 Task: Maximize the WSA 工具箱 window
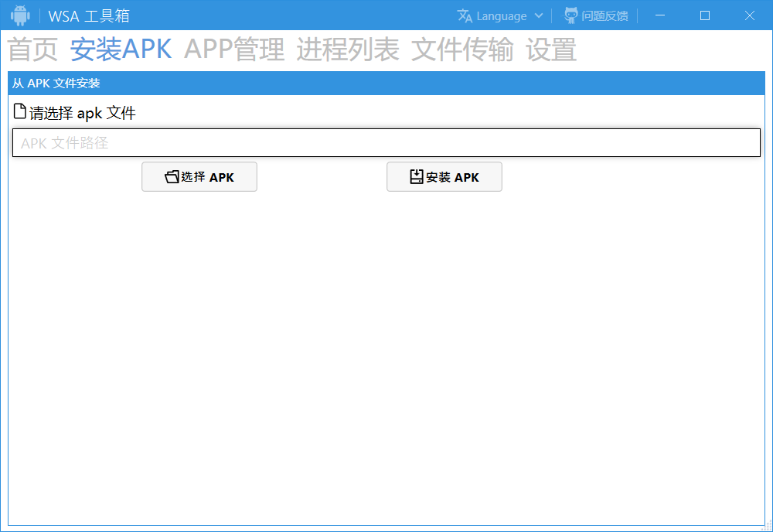click(x=704, y=15)
